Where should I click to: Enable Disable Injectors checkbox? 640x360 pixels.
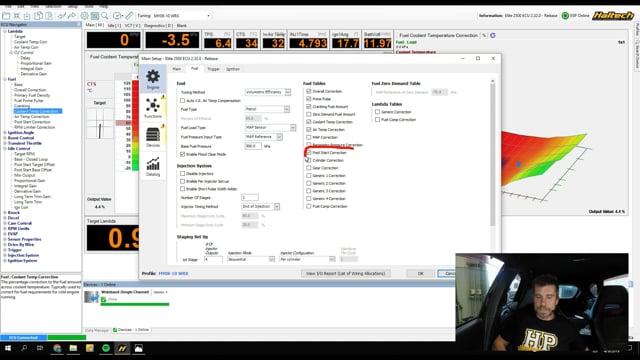point(182,173)
